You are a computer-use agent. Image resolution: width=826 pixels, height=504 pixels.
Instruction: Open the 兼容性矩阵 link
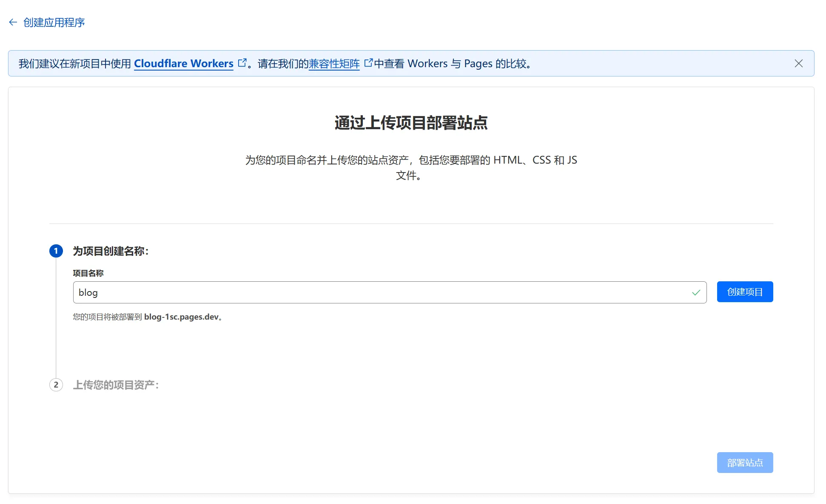click(x=334, y=64)
